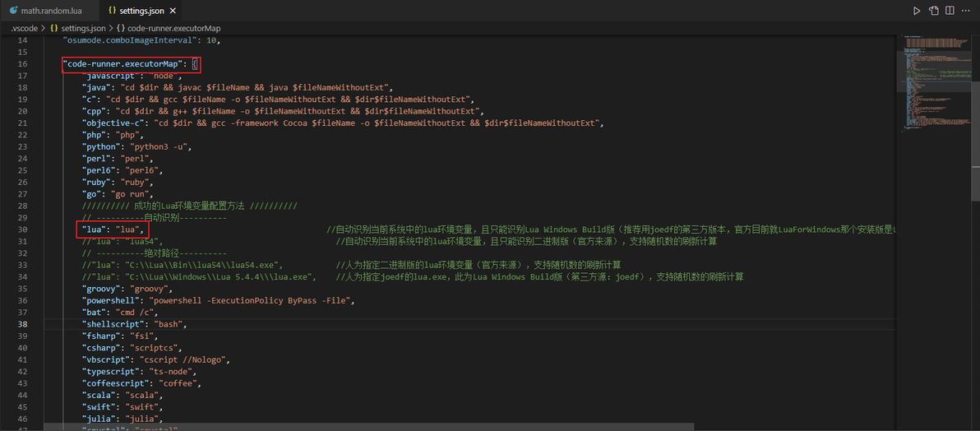Click line number 30 in the gutter
Viewport: 980px width, 431px height.
[22, 229]
